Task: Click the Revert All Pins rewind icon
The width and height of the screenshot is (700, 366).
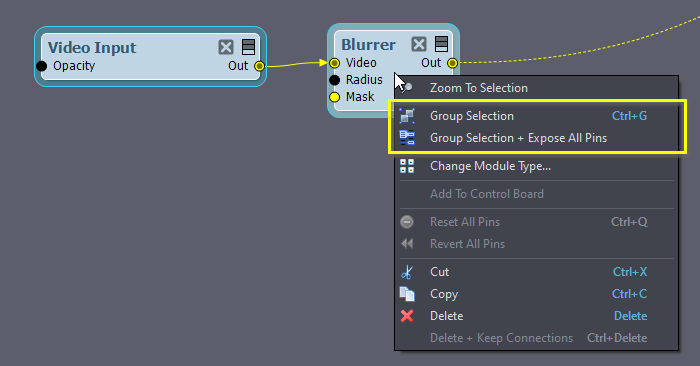Action: pyautogui.click(x=407, y=244)
